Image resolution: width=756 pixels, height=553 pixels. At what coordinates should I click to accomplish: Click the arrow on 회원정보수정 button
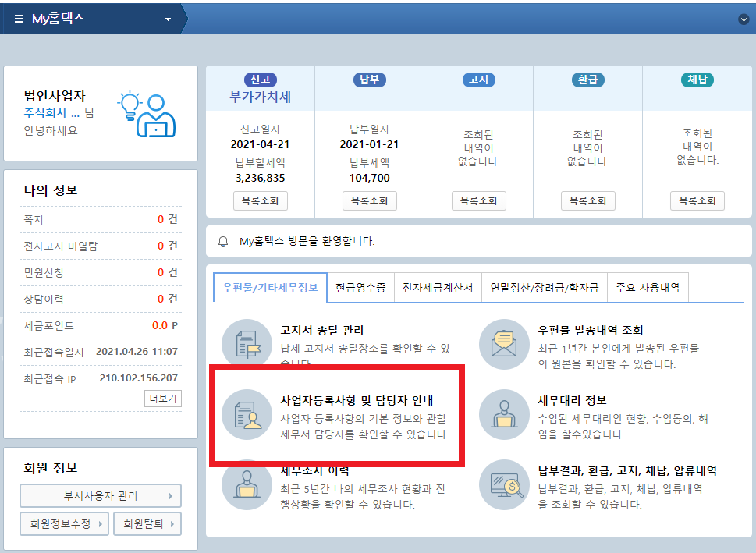click(101, 524)
